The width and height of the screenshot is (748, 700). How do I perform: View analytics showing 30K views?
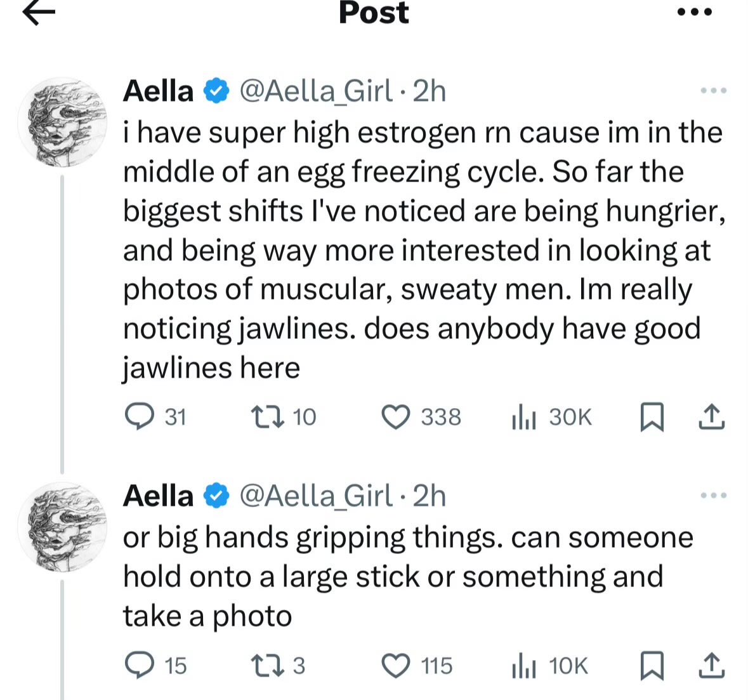(552, 417)
